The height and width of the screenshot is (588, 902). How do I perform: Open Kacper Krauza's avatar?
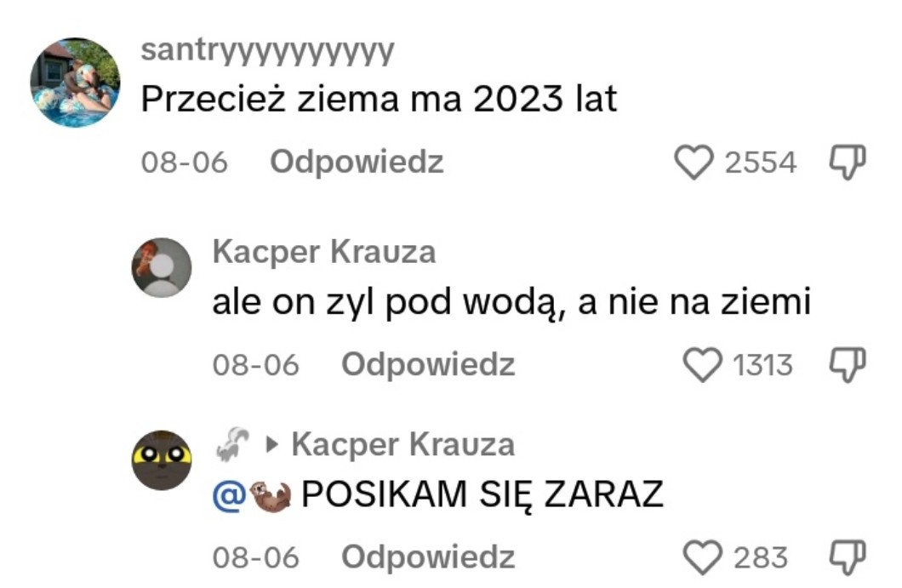tap(162, 267)
